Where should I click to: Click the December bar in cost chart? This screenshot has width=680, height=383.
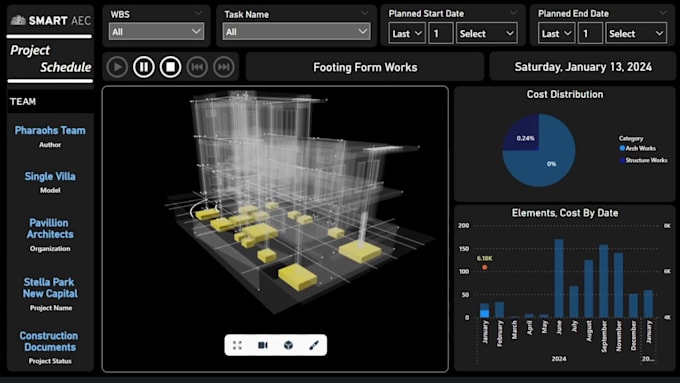click(633, 306)
